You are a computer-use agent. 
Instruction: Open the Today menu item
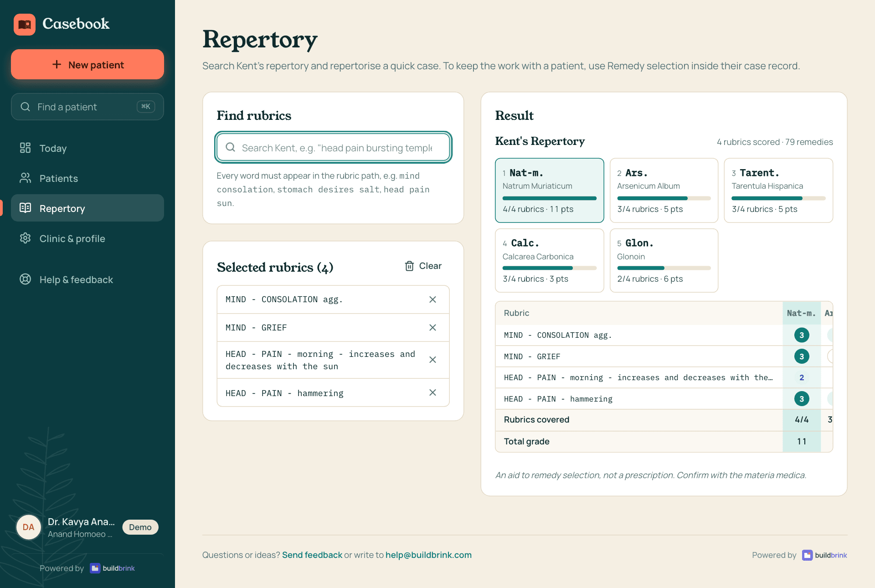point(87,148)
